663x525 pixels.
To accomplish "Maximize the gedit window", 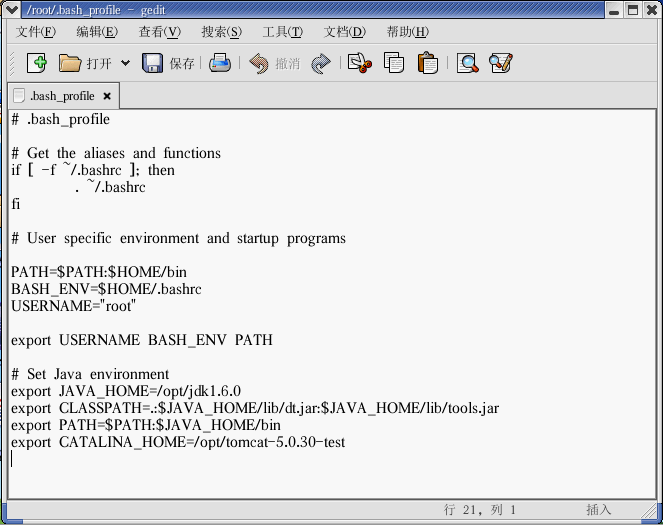I will click(633, 10).
